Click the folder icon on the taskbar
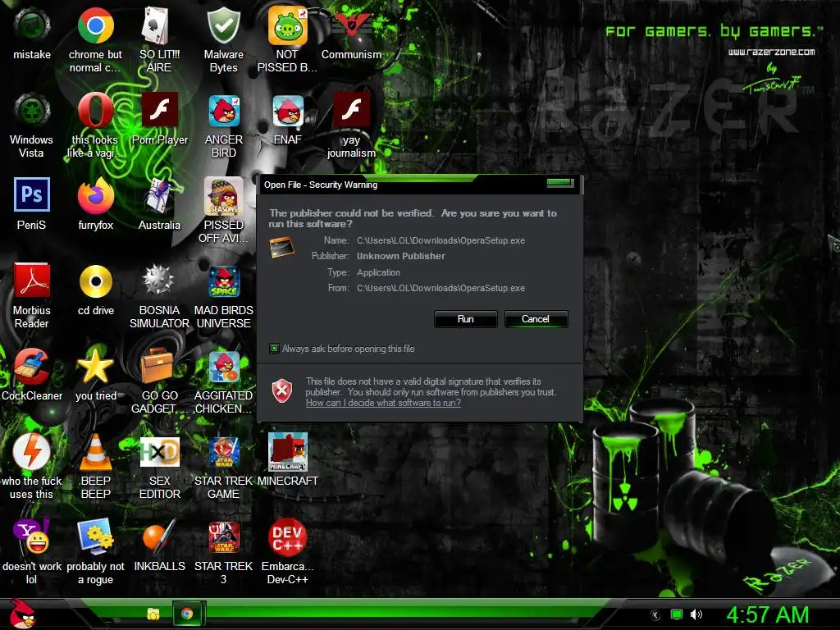 pyautogui.click(x=153, y=614)
